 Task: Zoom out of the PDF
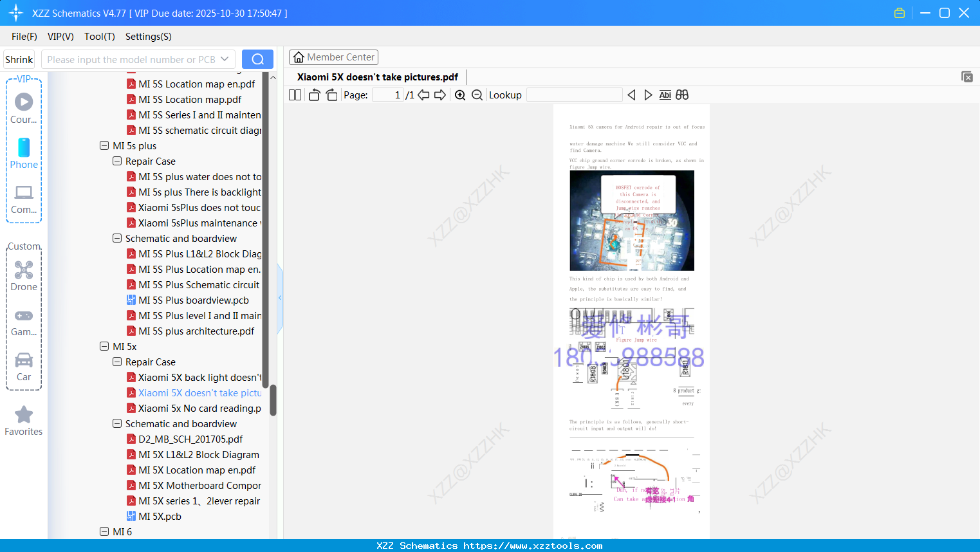pos(477,95)
